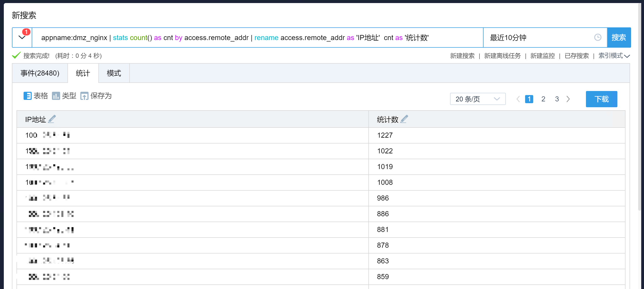
Task: Switch to the 模式 tab
Action: 114,73
